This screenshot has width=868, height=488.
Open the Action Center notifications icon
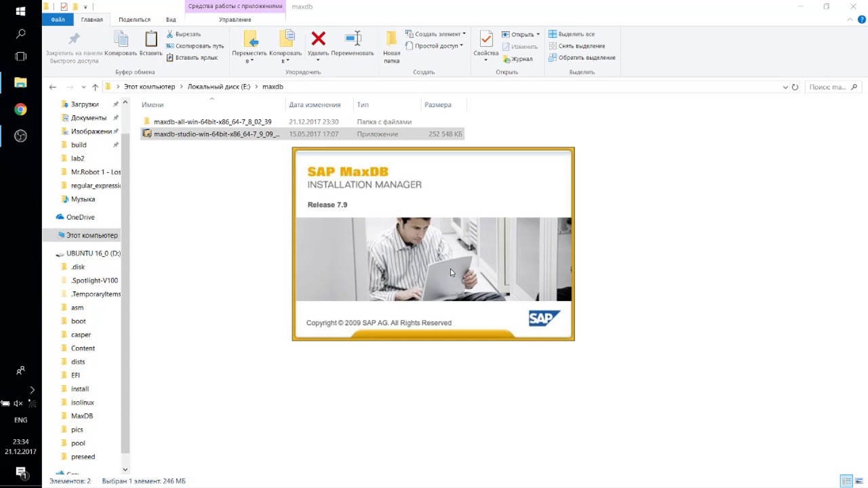pyautogui.click(x=20, y=472)
